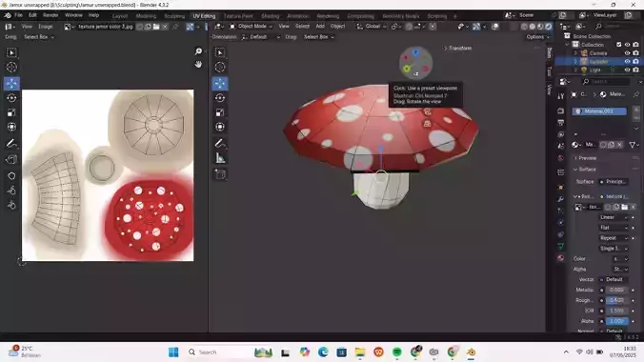Toggle viewport overlays button
Viewport: 644px width, 362px height.
(x=495, y=27)
